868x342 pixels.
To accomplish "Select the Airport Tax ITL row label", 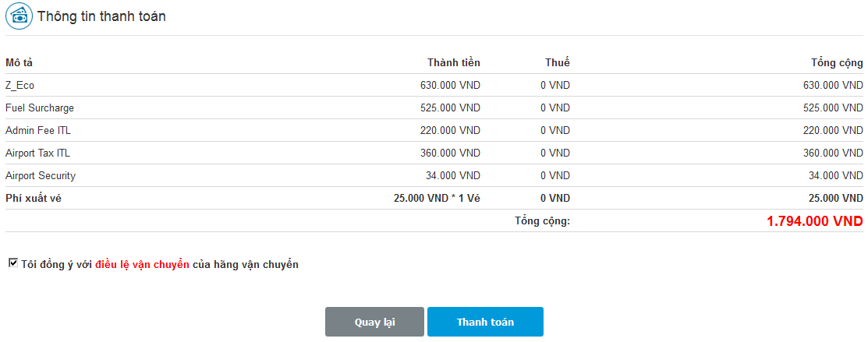I will (x=37, y=153).
